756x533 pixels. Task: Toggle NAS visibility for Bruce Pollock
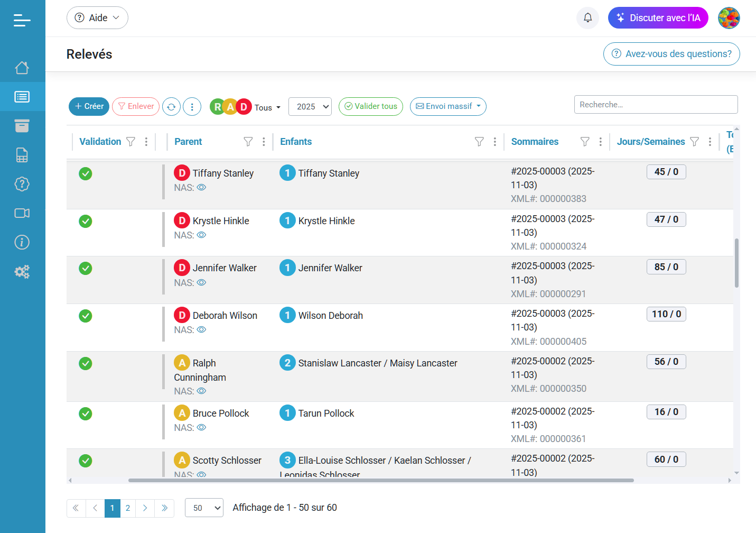201,428
